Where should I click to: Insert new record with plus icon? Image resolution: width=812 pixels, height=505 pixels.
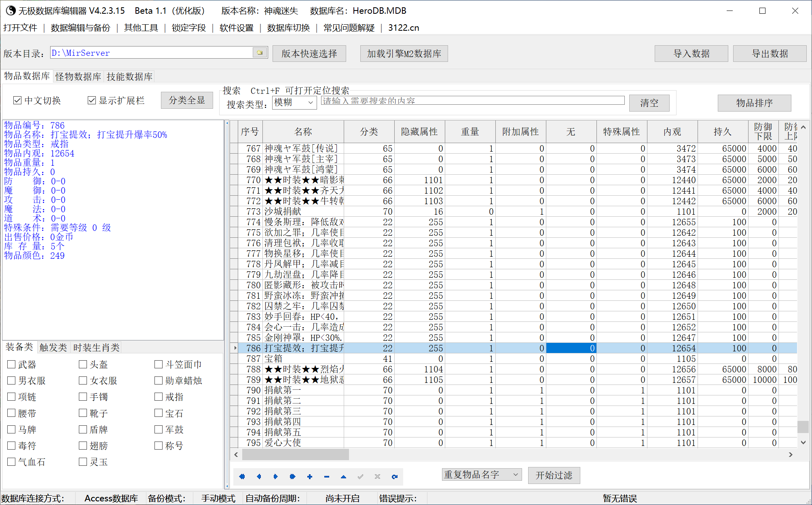(x=310, y=476)
